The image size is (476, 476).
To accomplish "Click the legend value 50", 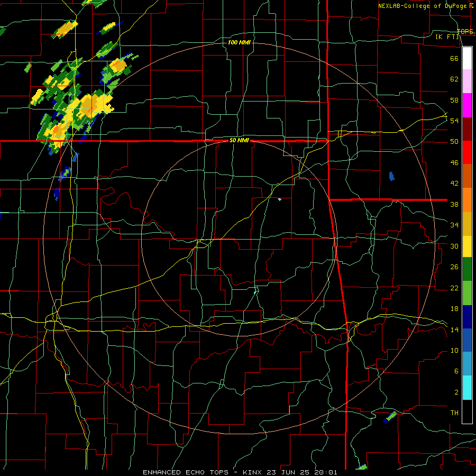I will 454,142.
